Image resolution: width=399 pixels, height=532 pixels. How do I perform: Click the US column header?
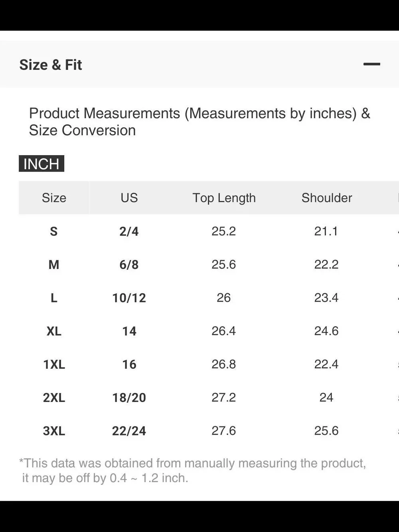(129, 198)
